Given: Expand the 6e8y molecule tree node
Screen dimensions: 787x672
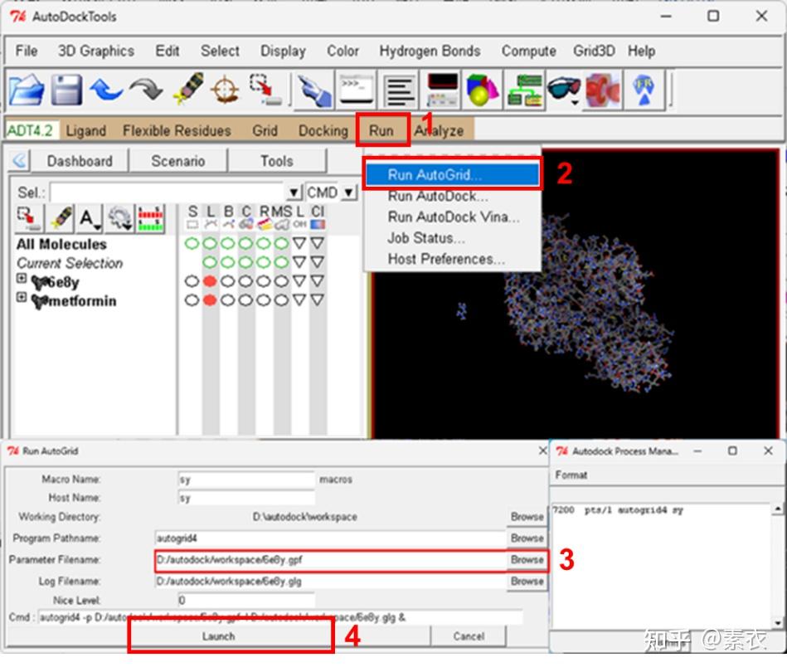Looking at the screenshot, I should tap(21, 278).
